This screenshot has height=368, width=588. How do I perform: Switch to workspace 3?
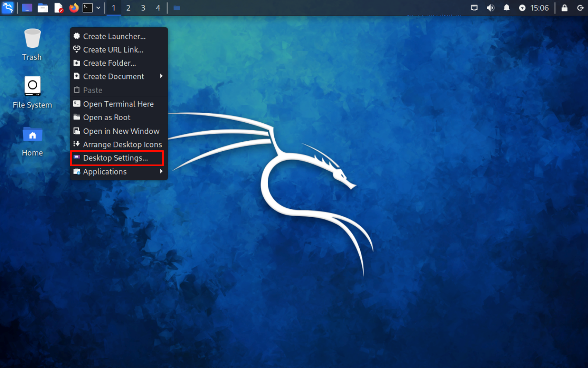point(143,8)
